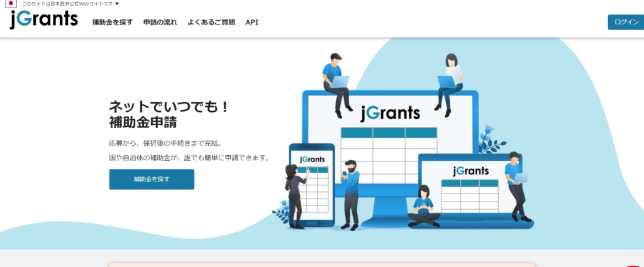
Task: Click the woman with laptop atop the monitor
Action: 451,82
